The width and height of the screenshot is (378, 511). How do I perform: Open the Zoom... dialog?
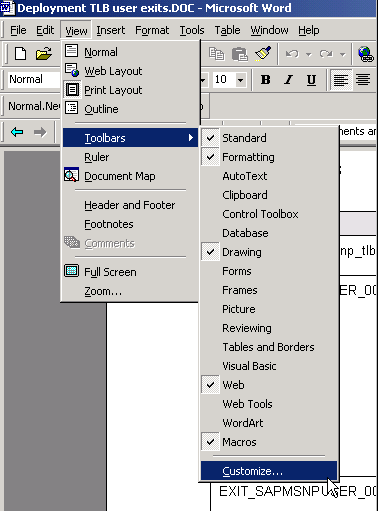click(x=131, y=291)
